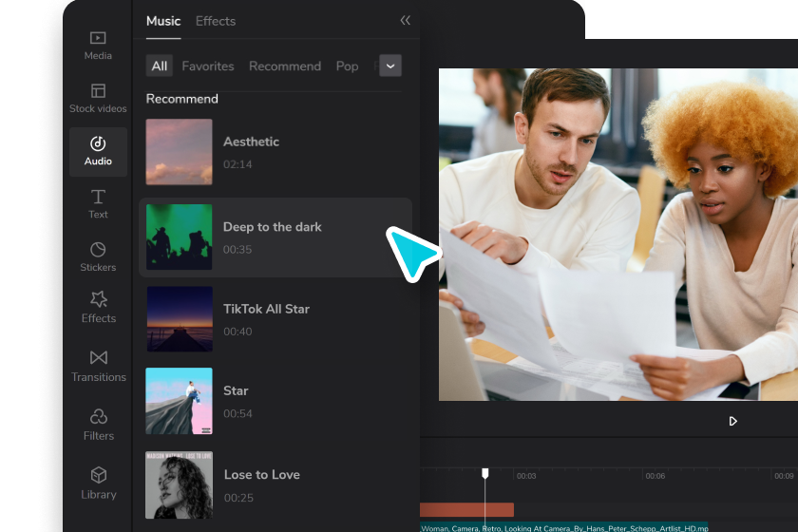The width and height of the screenshot is (798, 532).
Task: Open the Filters panel
Action: [x=98, y=425]
